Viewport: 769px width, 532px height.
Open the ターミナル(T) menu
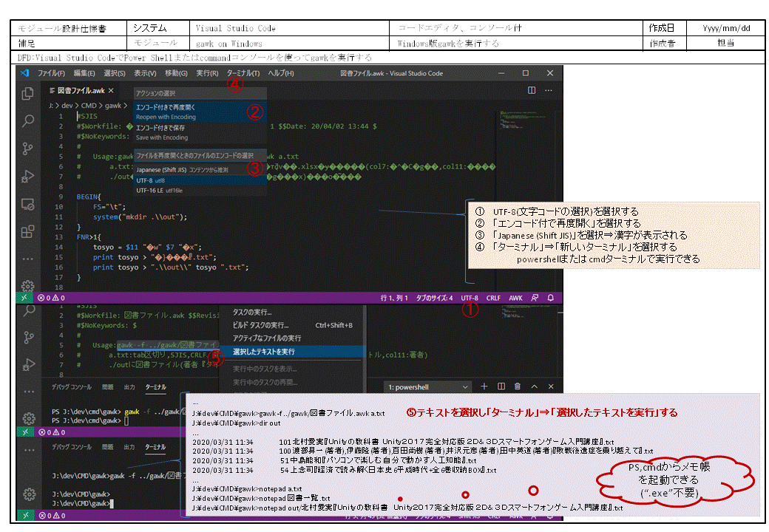tap(243, 73)
